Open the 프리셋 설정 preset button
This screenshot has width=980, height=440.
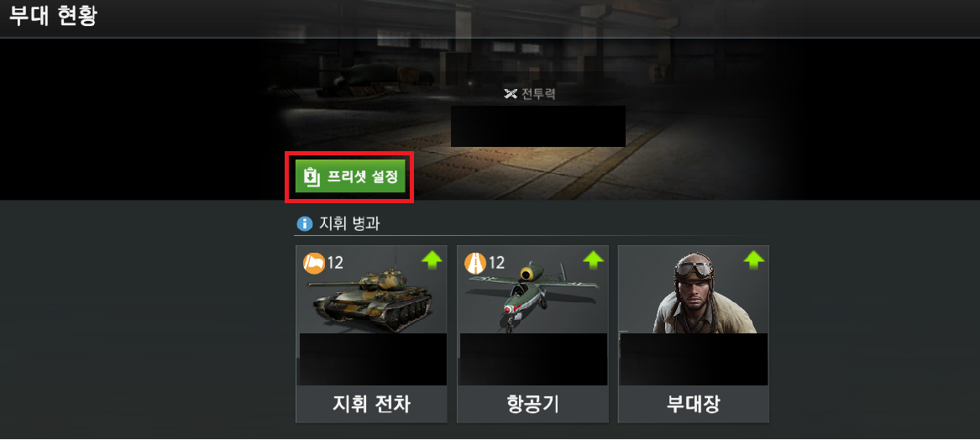(350, 177)
